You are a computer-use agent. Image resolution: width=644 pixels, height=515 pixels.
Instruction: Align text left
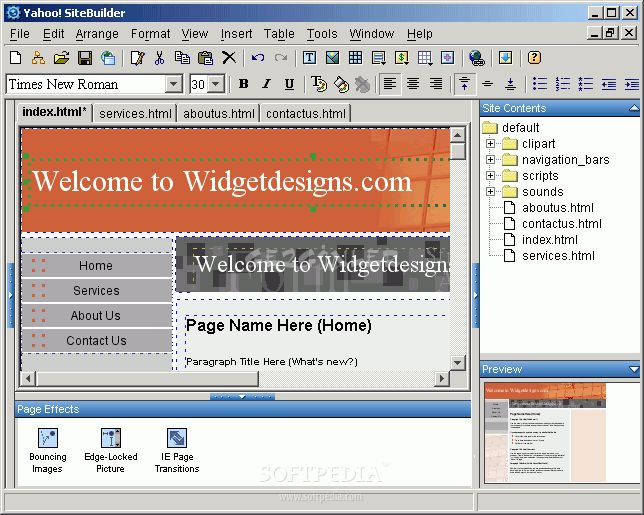click(390, 84)
